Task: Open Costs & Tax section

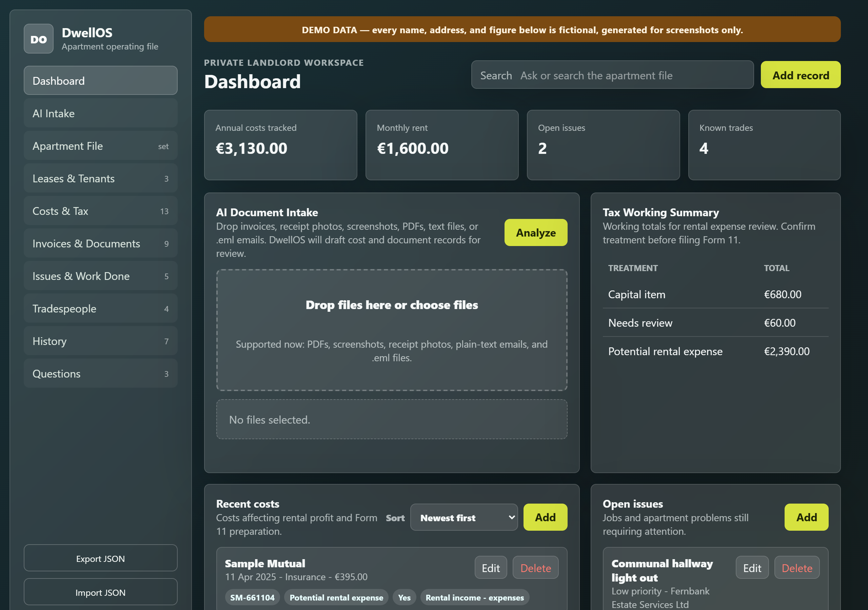Action: click(101, 210)
